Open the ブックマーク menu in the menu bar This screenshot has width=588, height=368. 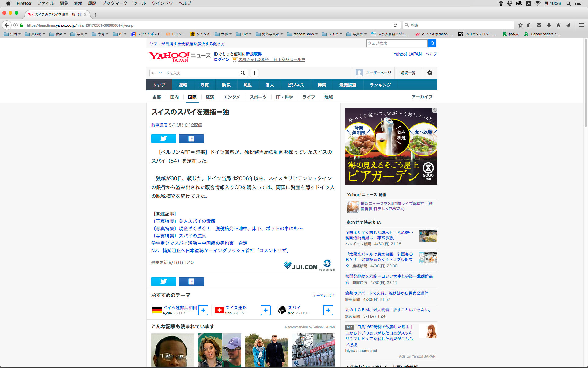tap(115, 3)
